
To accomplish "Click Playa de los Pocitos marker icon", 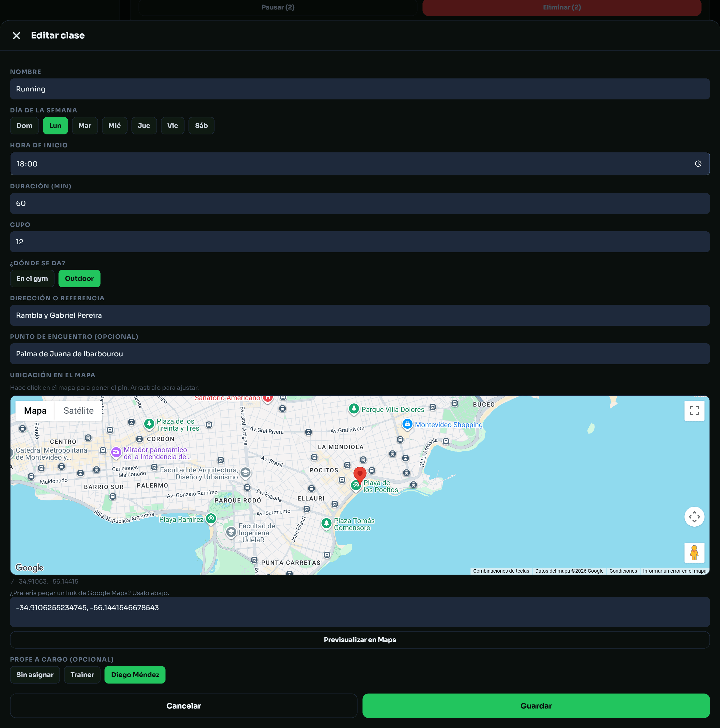I will (356, 485).
